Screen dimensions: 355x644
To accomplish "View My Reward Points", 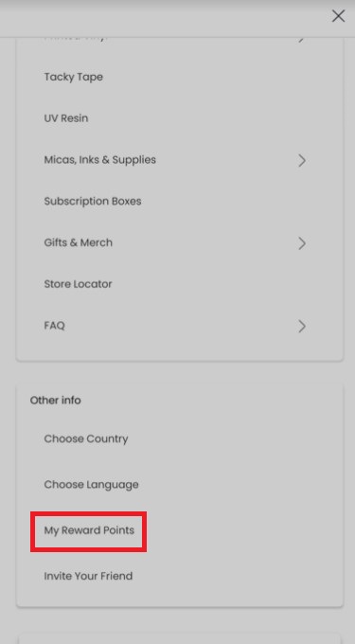I will pos(89,530).
